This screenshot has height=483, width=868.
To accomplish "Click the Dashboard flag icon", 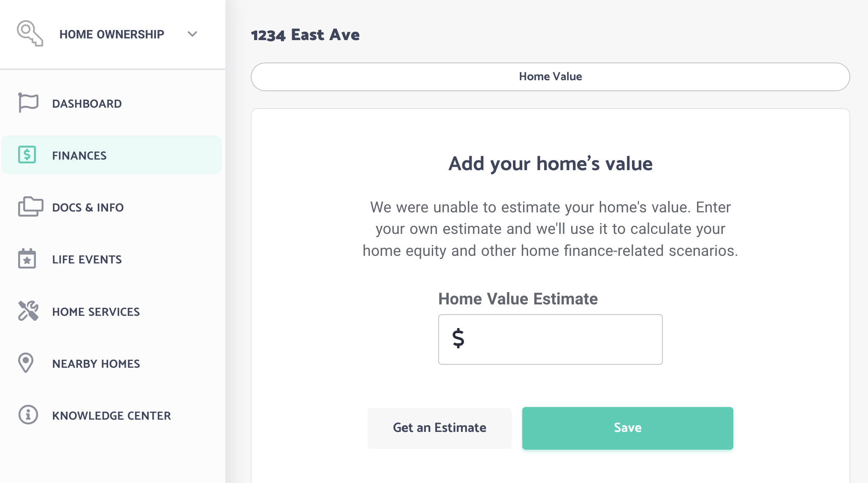I will [28, 103].
